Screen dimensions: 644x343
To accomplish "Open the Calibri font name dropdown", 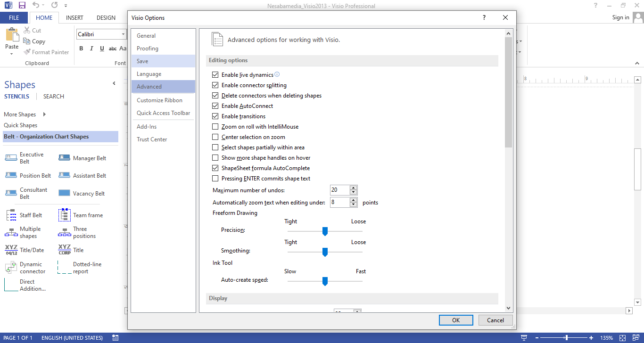I will pos(124,34).
